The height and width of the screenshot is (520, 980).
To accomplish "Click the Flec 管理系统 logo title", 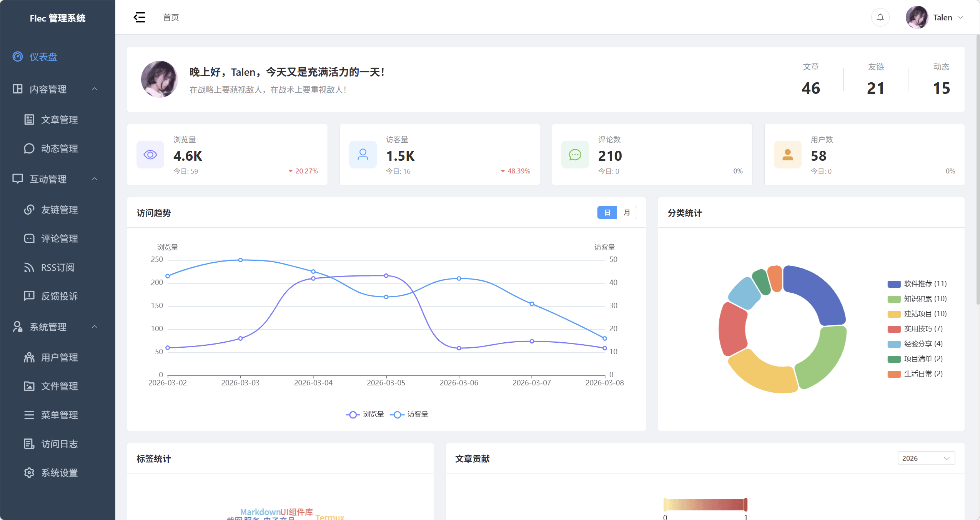I will click(58, 18).
